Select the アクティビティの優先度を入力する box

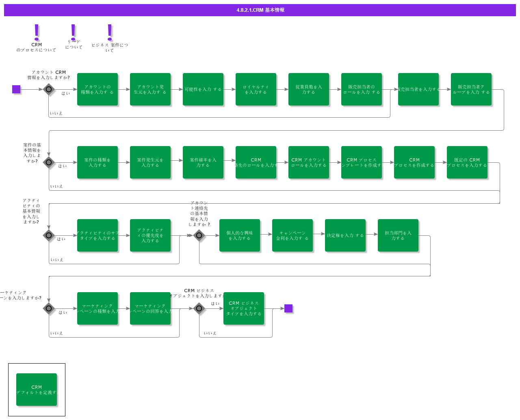150,235
